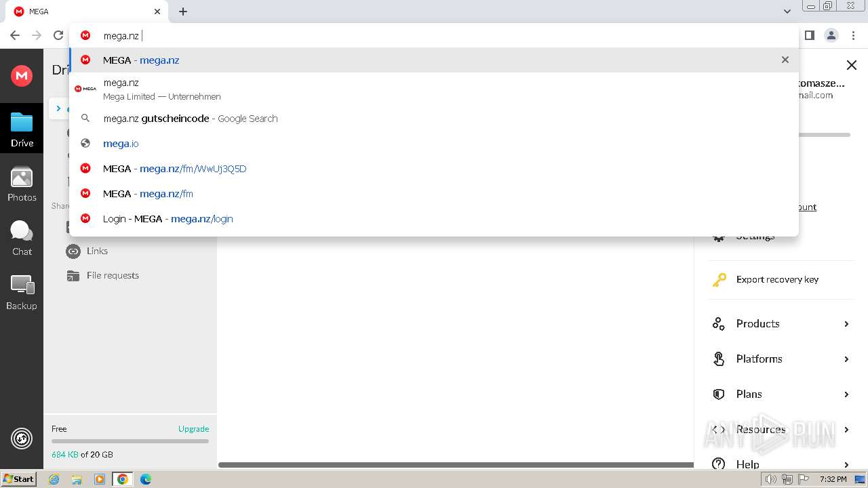Reload the page
The image size is (868, 488).
tap(58, 35)
